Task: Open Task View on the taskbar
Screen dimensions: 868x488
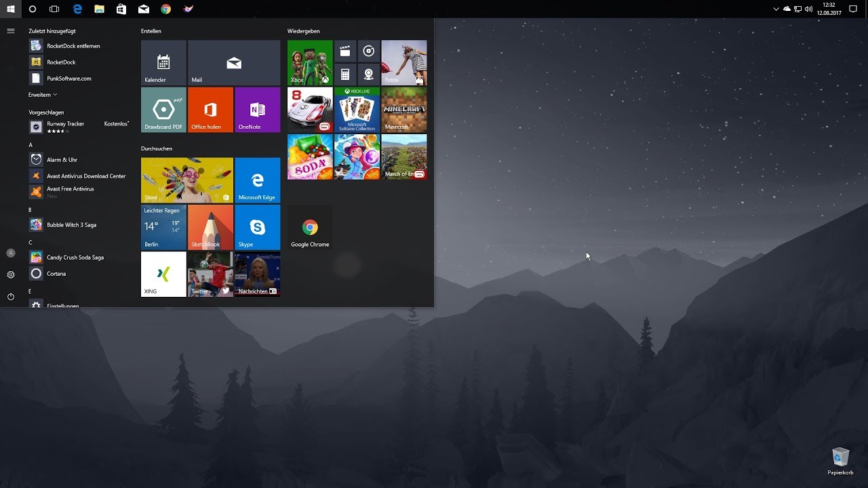Action: coord(55,9)
